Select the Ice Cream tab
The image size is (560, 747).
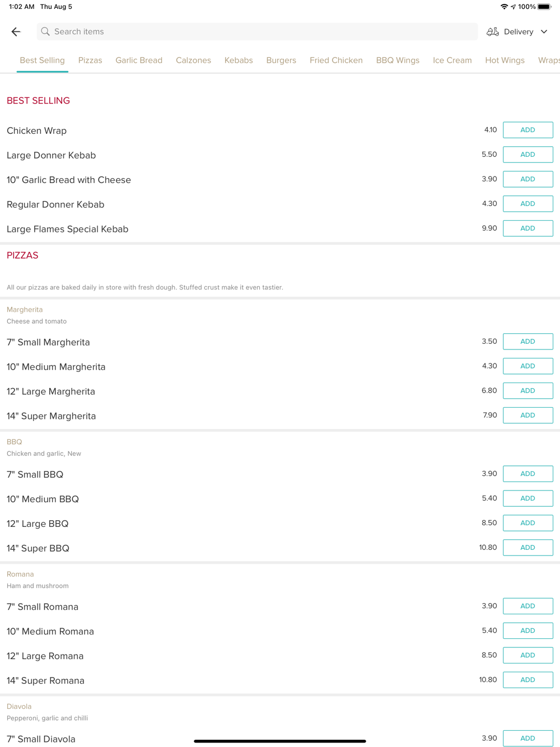452,60
